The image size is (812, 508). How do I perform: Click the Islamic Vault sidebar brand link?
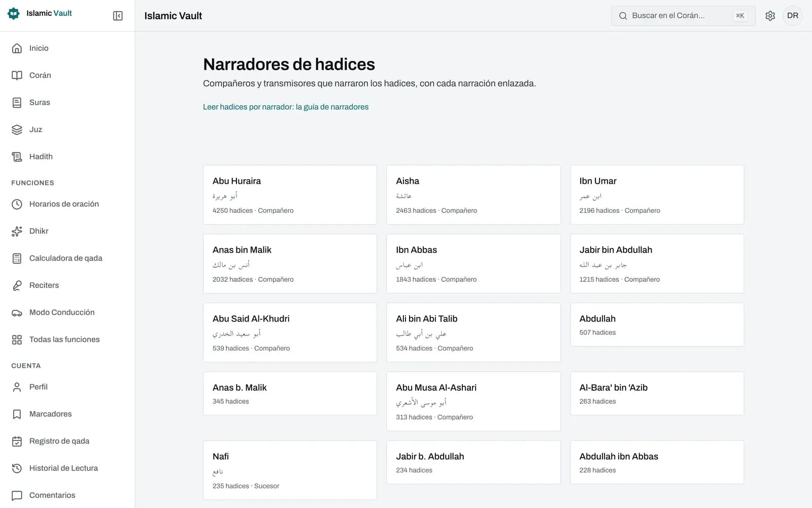click(40, 13)
